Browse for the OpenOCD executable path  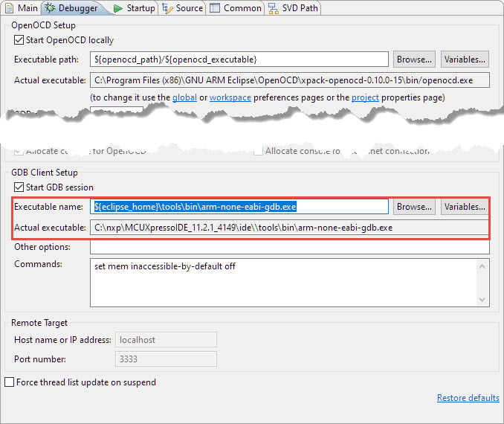pyautogui.click(x=413, y=59)
